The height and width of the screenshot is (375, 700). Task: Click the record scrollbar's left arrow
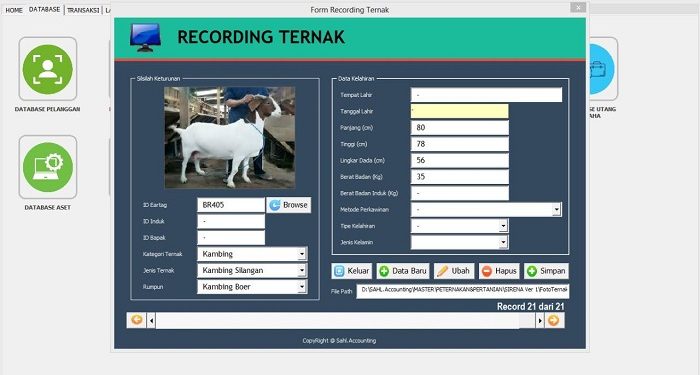151,320
